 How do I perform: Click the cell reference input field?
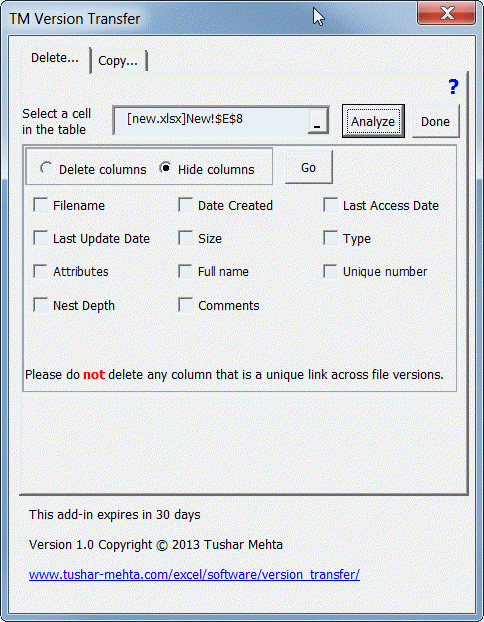[212, 121]
